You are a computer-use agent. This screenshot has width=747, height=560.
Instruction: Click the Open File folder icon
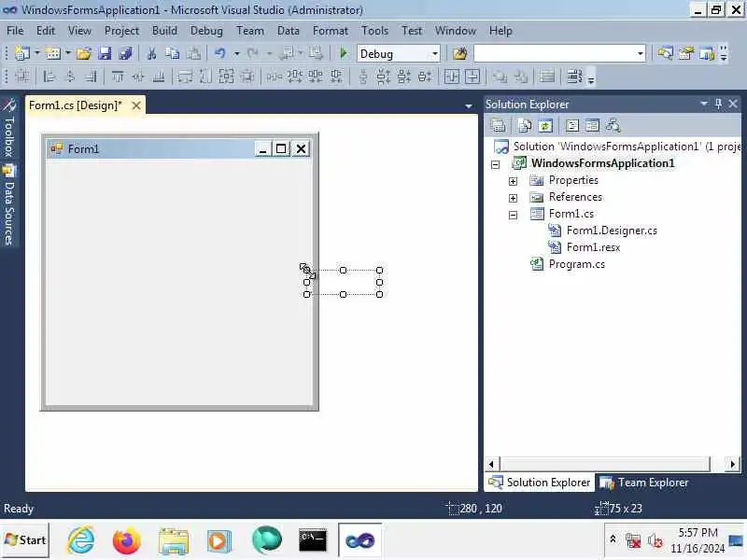[x=84, y=53]
